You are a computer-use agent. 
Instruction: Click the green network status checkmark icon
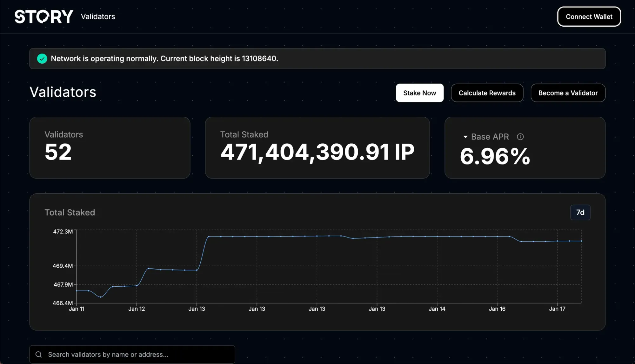[x=42, y=59]
